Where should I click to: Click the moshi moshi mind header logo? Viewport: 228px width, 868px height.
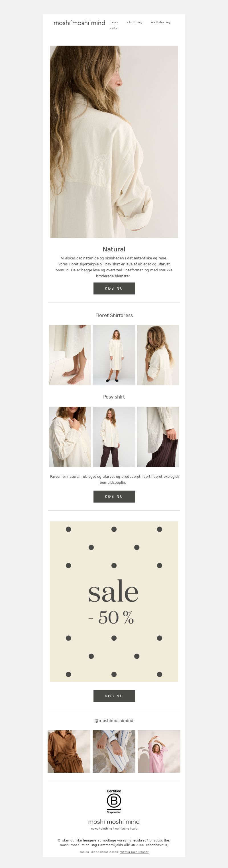pyautogui.click(x=79, y=23)
